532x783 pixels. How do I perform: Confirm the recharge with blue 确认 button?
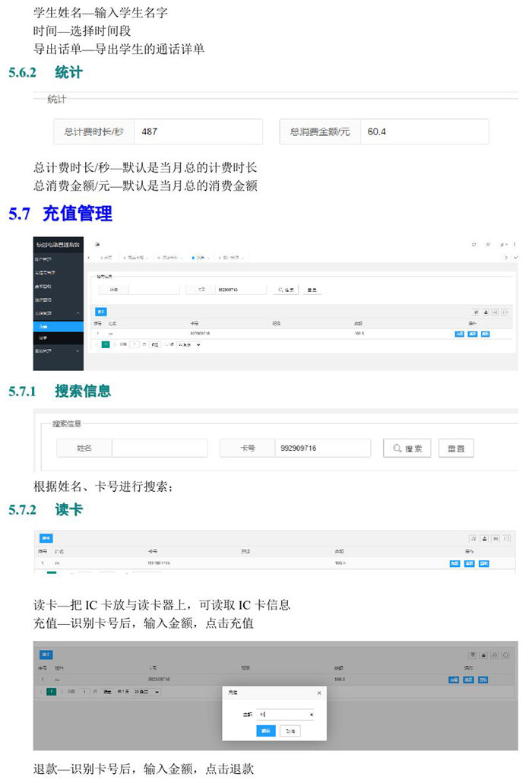click(x=265, y=731)
